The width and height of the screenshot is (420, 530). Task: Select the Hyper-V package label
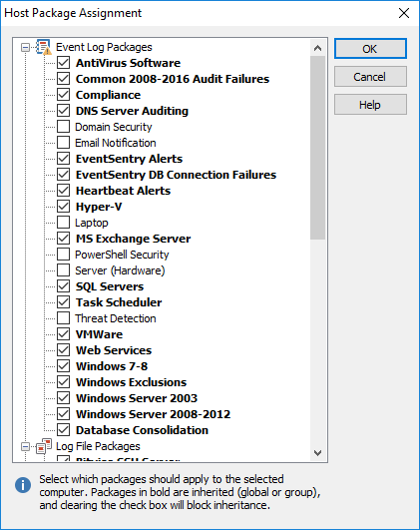pyautogui.click(x=99, y=207)
